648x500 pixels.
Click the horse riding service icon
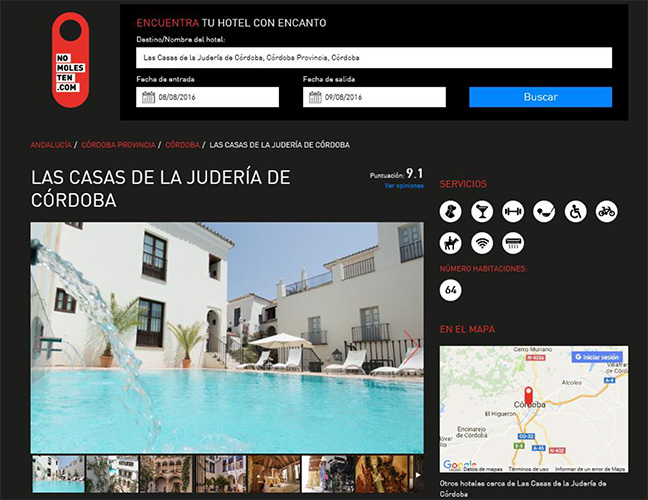[x=450, y=243]
